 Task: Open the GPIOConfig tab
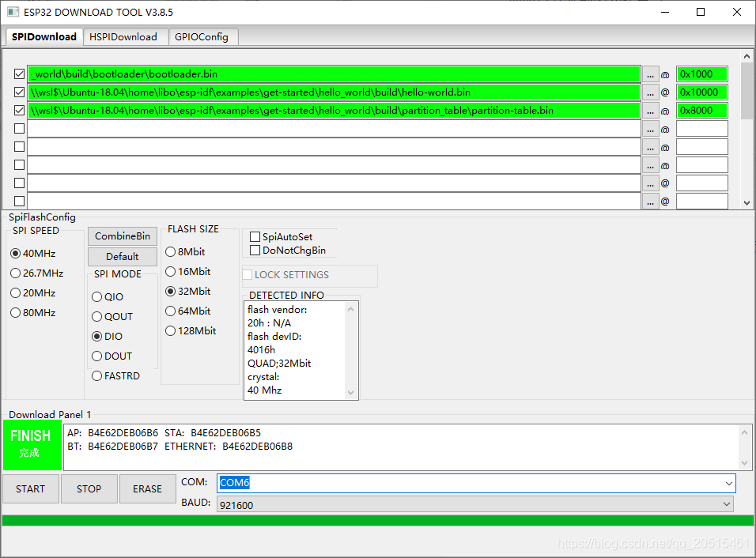pos(202,37)
